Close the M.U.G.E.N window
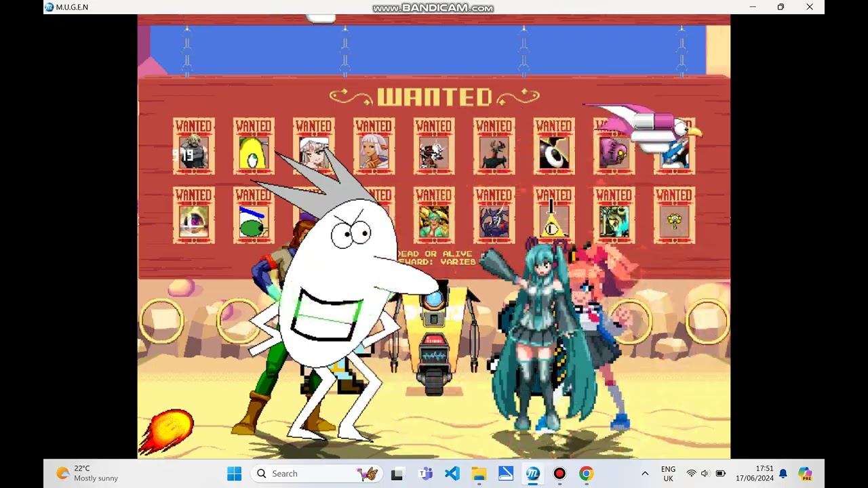 pos(810,7)
